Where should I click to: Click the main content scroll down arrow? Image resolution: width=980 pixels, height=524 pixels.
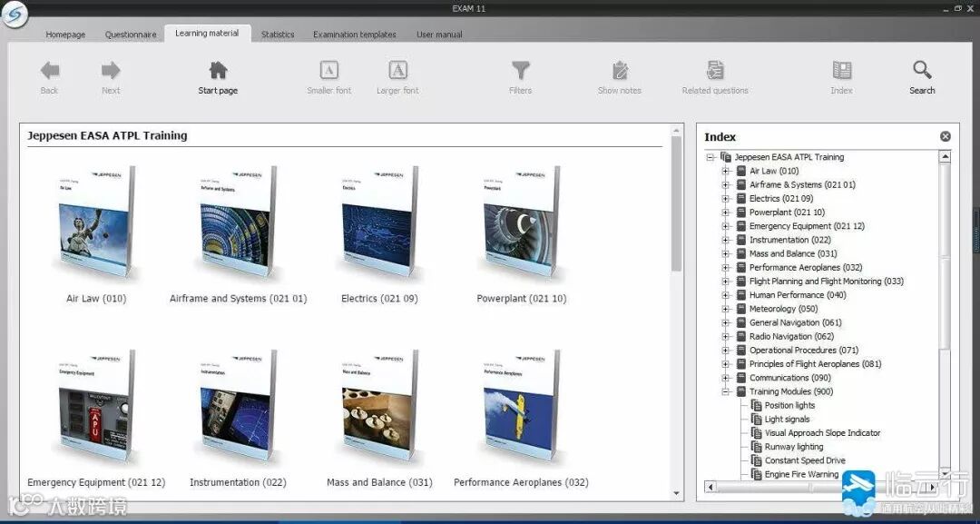676,493
